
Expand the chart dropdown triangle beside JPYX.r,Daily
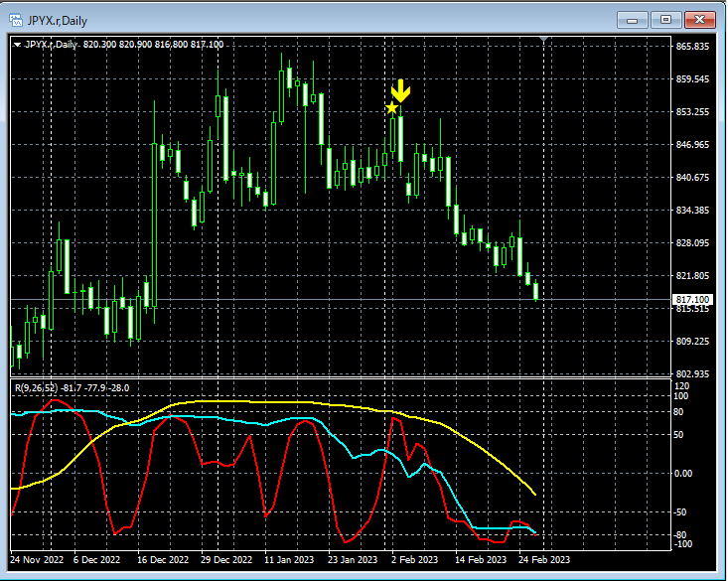[17, 45]
